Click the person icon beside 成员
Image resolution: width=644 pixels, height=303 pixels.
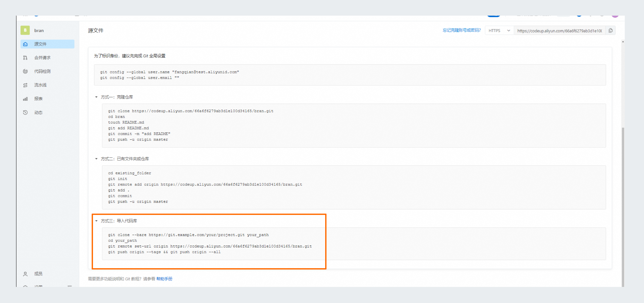click(x=25, y=274)
